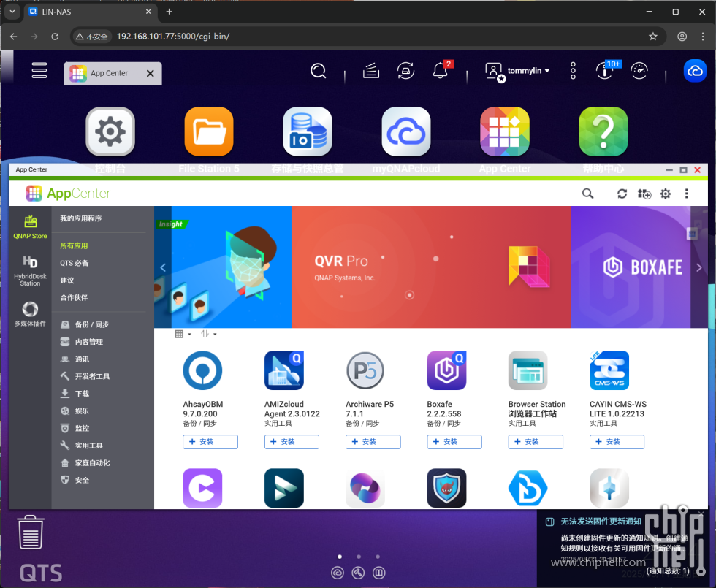
Task: Launch the Control Panel gear desktop icon
Action: coord(110,131)
